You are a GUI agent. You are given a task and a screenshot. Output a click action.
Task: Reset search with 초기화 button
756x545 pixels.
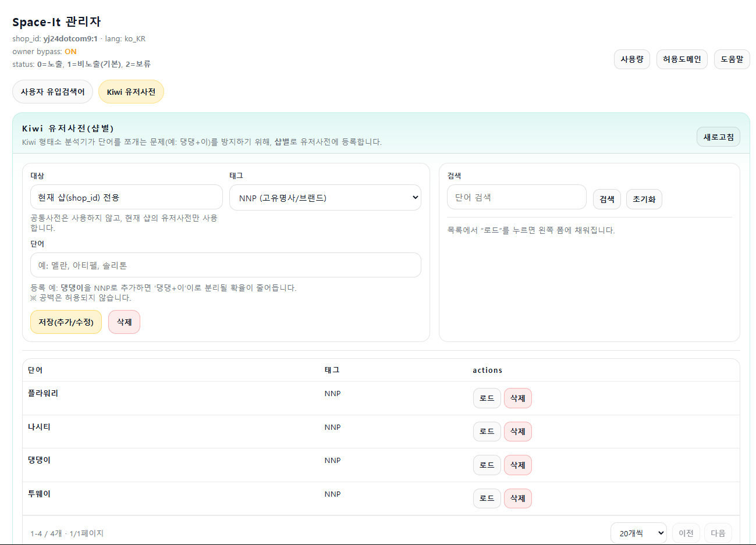tap(644, 199)
